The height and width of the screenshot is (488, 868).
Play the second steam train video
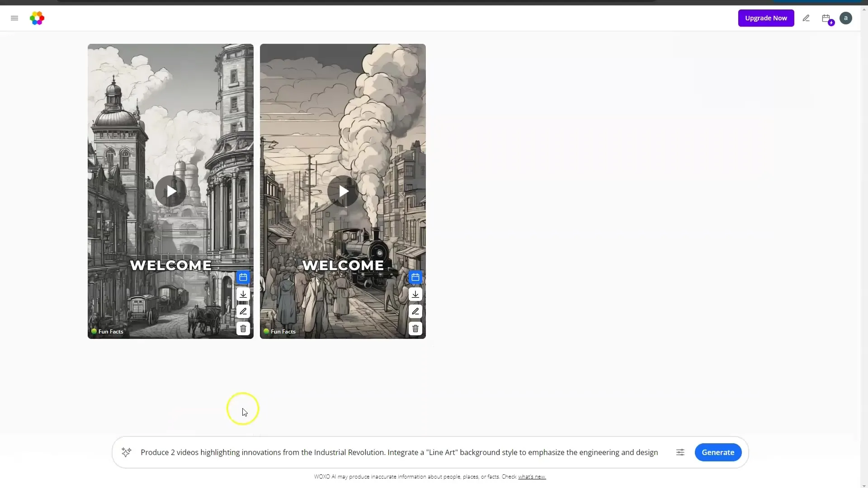coord(343,191)
